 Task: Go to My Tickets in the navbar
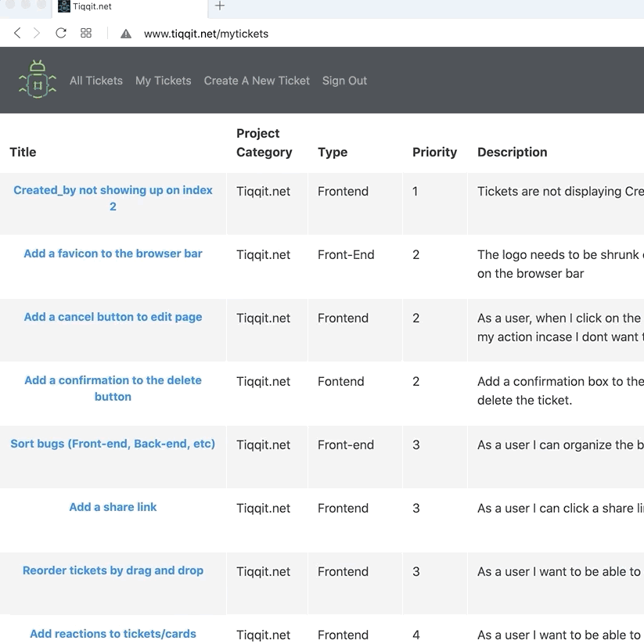point(164,81)
